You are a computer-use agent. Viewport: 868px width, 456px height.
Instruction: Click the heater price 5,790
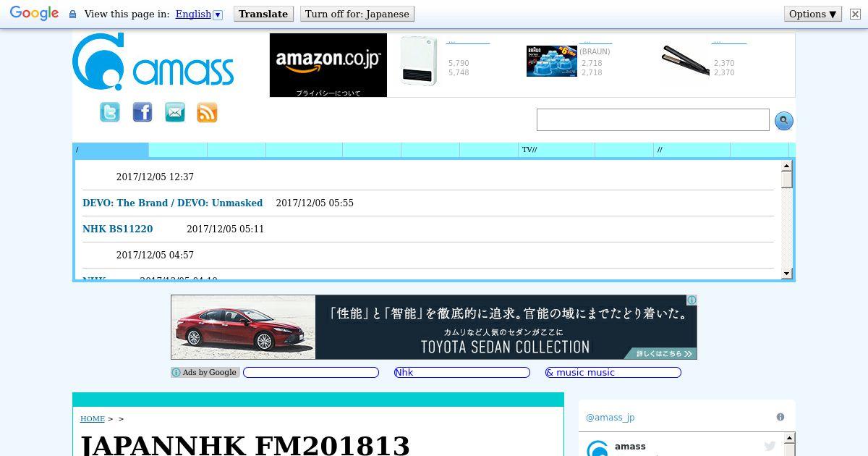click(459, 63)
